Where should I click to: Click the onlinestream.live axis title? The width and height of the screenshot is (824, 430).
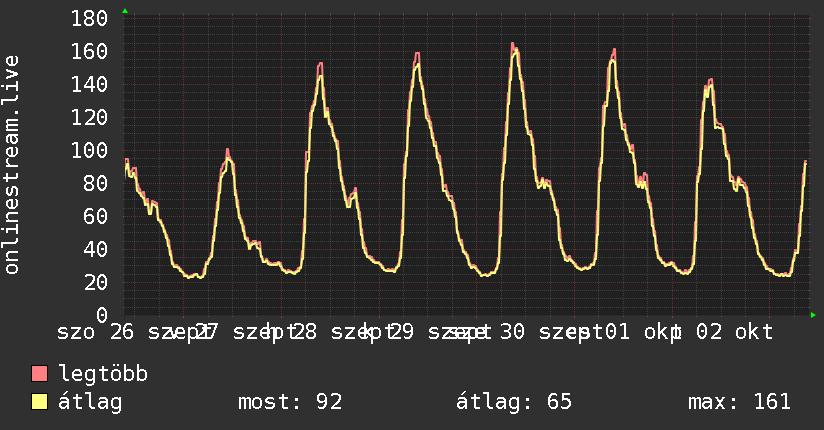[x=11, y=165]
